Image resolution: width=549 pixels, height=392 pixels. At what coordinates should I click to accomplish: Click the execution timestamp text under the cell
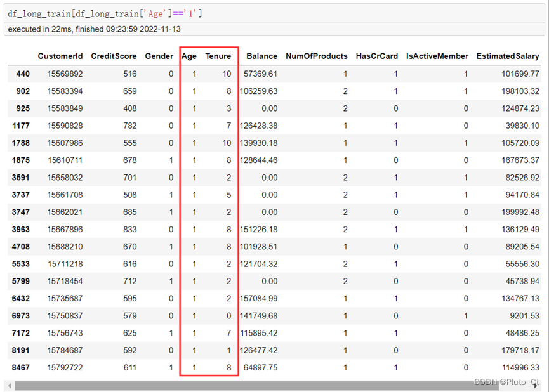coord(94,29)
